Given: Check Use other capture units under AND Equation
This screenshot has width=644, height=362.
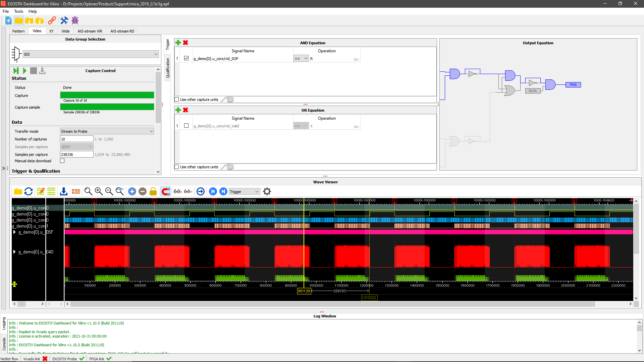Looking at the screenshot, I should 177,100.
